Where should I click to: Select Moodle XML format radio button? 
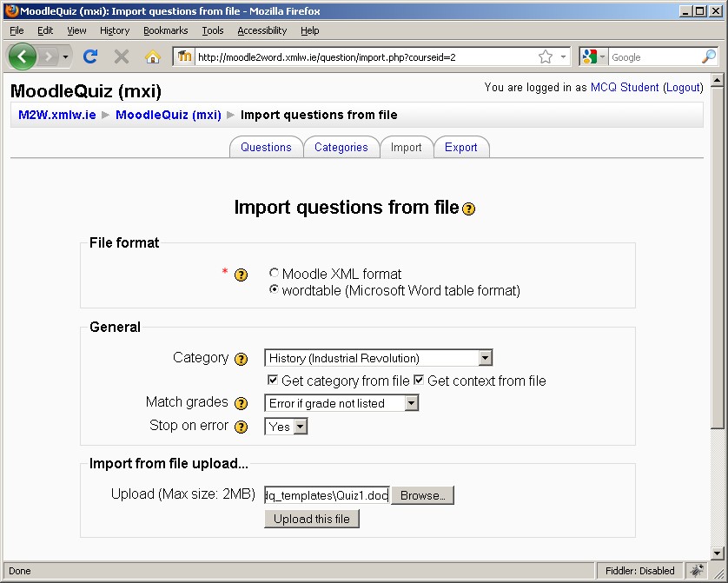[274, 273]
